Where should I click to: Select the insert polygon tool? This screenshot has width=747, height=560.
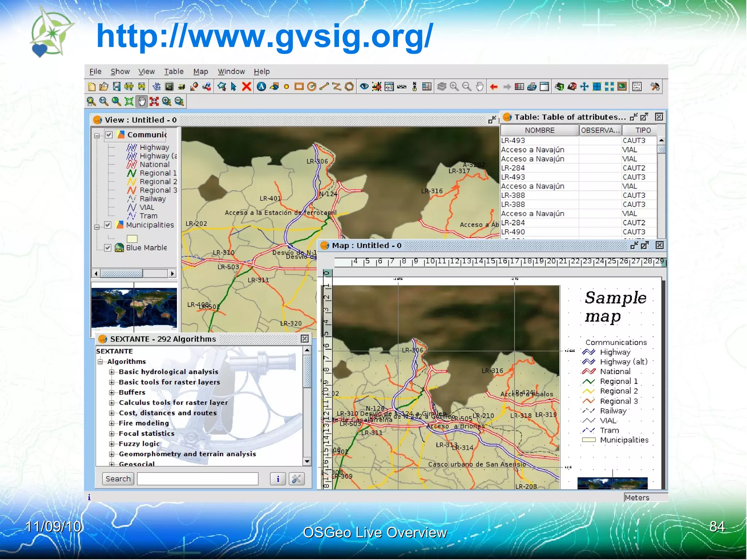(x=349, y=87)
